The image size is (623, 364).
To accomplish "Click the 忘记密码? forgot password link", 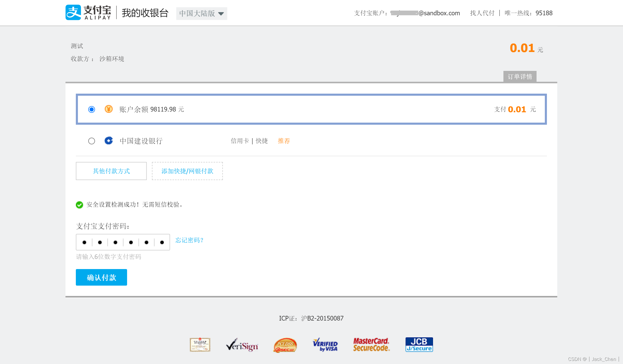I will pyautogui.click(x=189, y=240).
